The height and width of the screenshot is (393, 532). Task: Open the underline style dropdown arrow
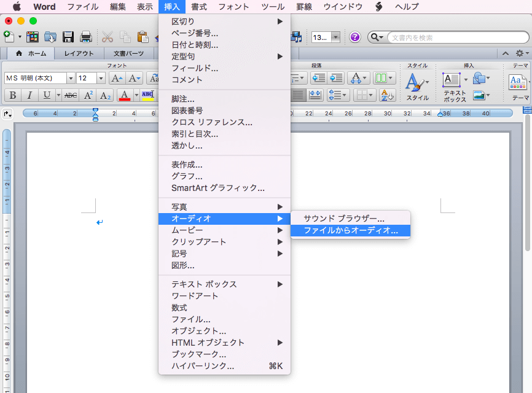click(x=58, y=95)
